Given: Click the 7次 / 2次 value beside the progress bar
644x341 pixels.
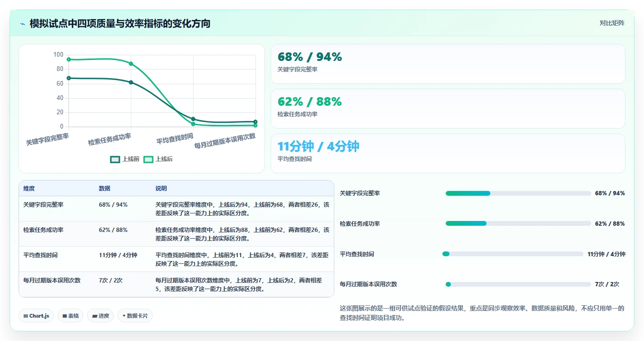Looking at the screenshot, I should coord(607,284).
